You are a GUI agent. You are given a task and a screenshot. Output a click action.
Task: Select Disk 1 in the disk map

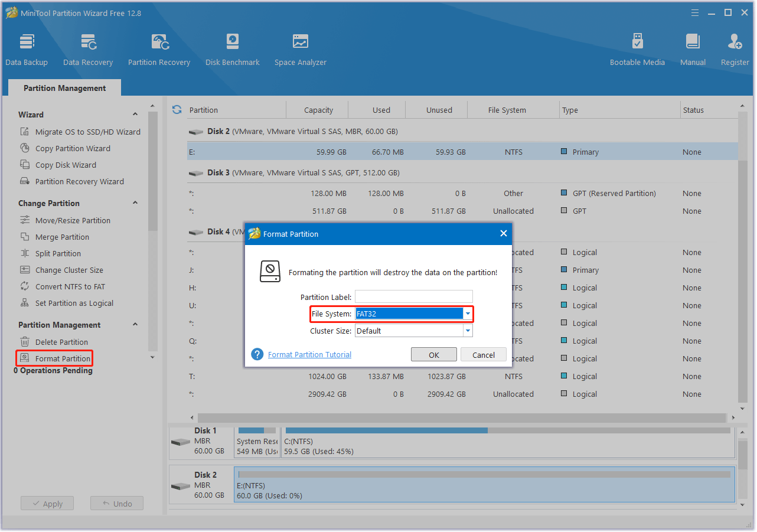click(201, 442)
